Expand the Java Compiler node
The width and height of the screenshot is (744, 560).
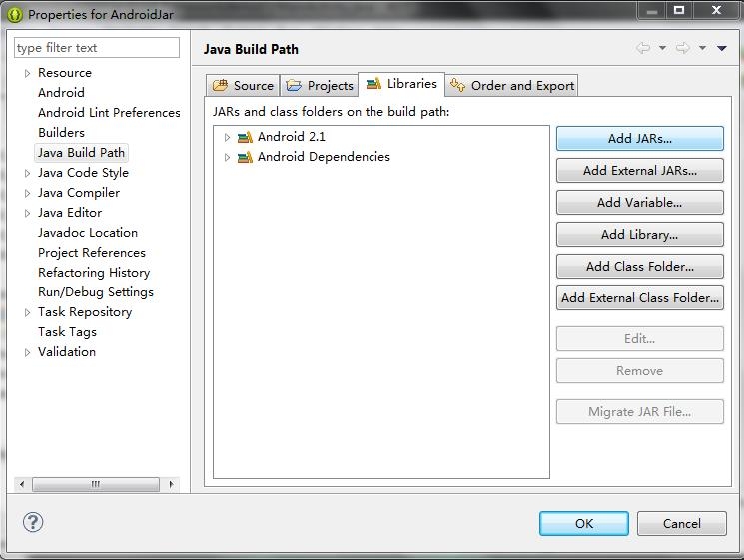pyautogui.click(x=27, y=193)
